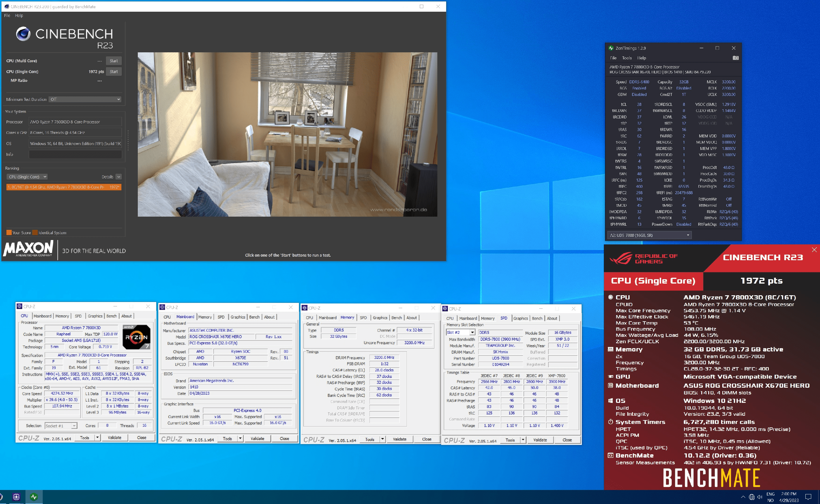The width and height of the screenshot is (820, 504).
Task: Click Validate in CPU-Z SPD window
Action: click(x=540, y=440)
